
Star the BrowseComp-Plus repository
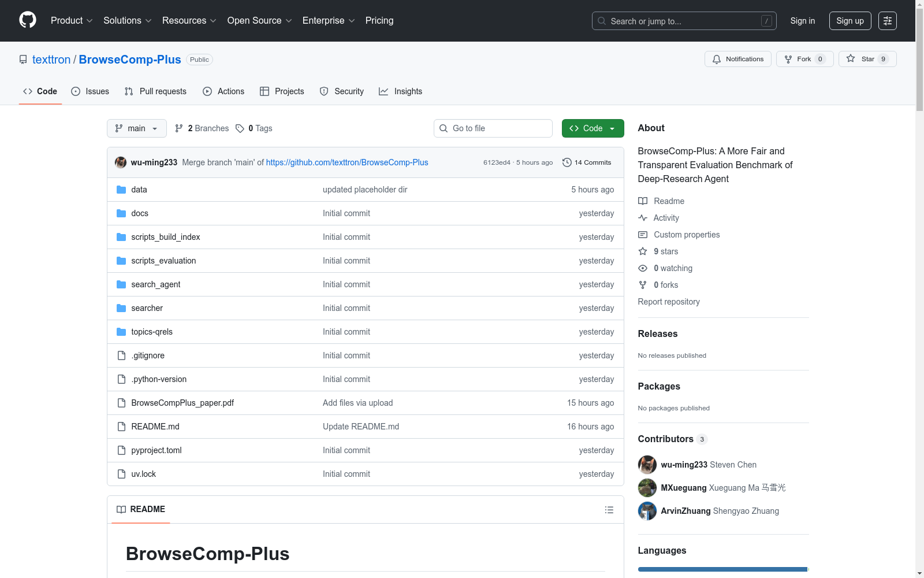(x=867, y=59)
